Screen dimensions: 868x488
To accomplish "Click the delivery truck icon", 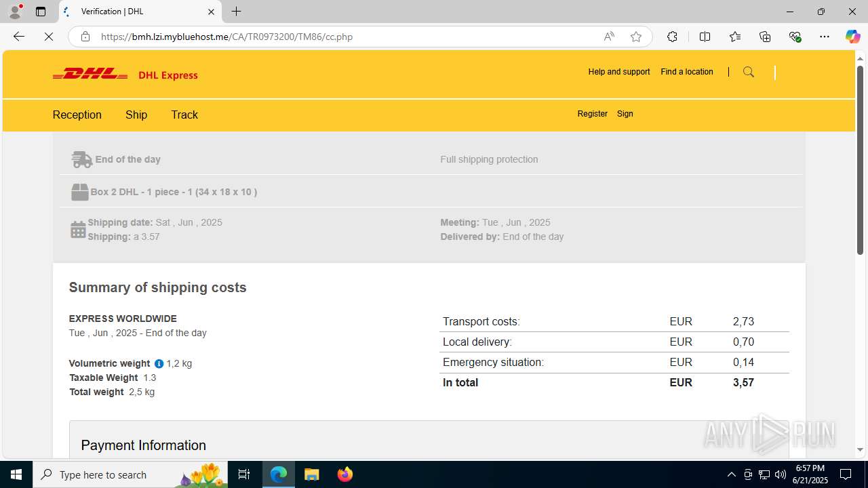I will pos(81,159).
